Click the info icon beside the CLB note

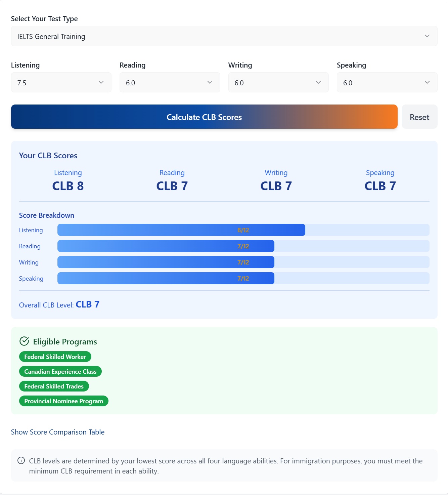(21, 461)
